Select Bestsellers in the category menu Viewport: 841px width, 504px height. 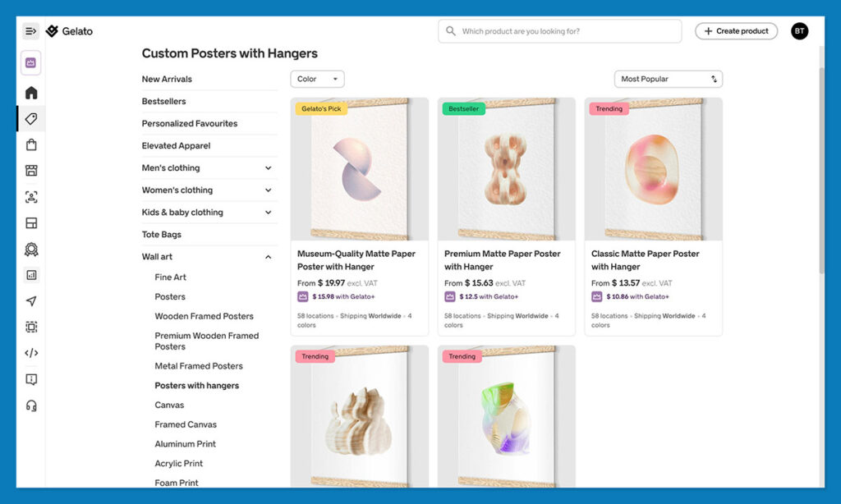coord(163,102)
